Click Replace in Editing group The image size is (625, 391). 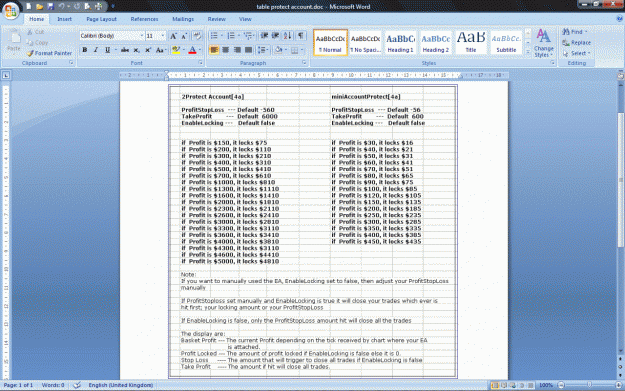[x=576, y=43]
